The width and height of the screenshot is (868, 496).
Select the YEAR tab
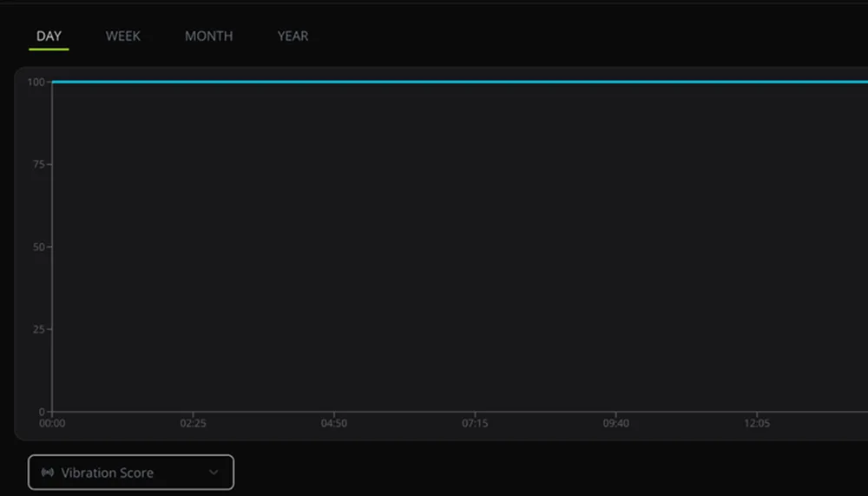click(293, 36)
